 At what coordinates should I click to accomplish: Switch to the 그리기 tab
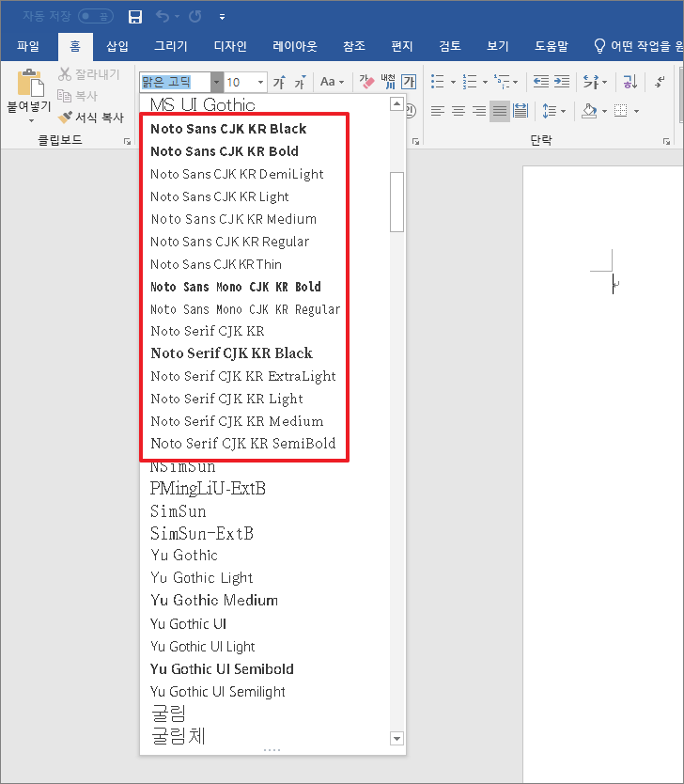click(x=170, y=46)
